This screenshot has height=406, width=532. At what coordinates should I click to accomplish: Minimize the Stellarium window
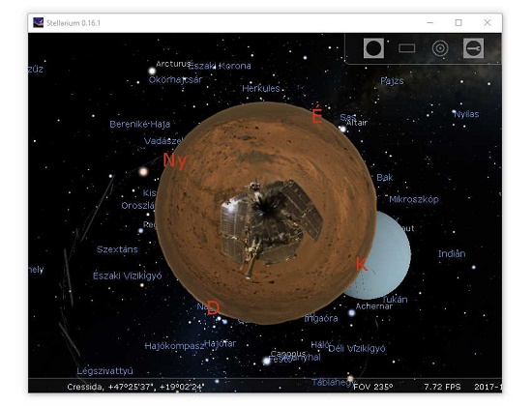430,23
